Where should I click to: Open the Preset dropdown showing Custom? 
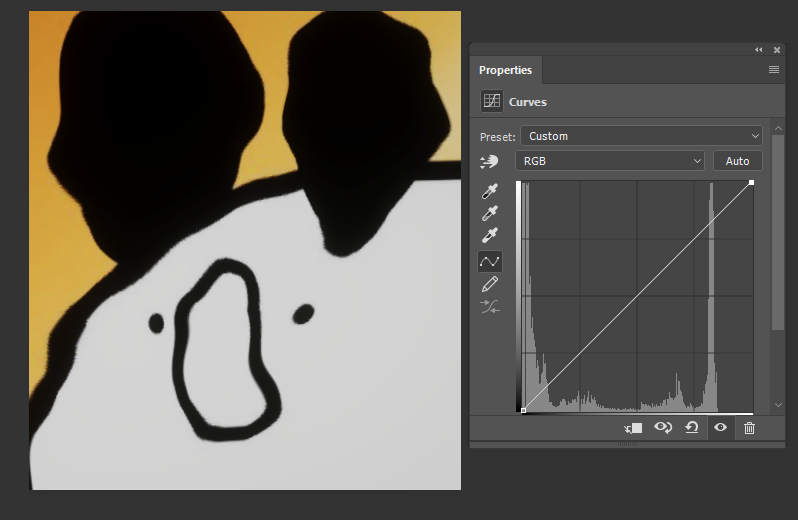click(x=641, y=136)
